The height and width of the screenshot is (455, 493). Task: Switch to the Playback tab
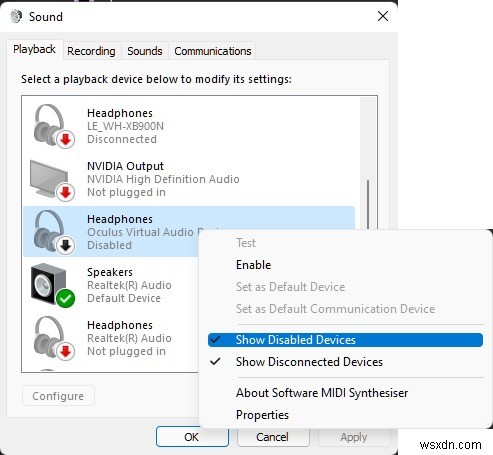coord(34,49)
